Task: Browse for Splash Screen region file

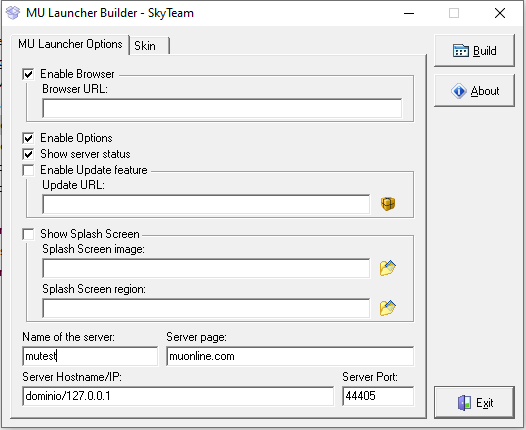Action: 388,308
